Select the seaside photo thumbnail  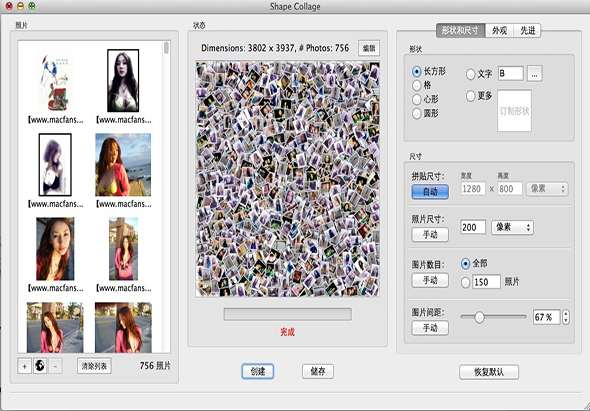123,165
